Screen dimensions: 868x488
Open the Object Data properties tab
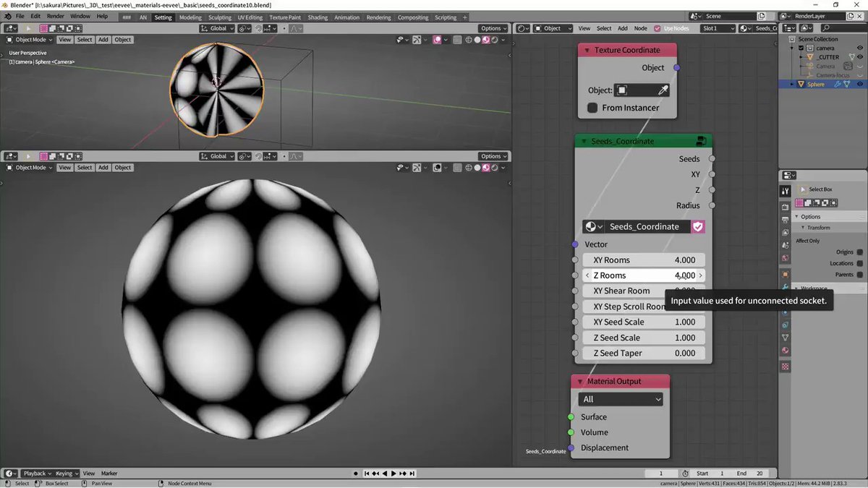(x=786, y=338)
